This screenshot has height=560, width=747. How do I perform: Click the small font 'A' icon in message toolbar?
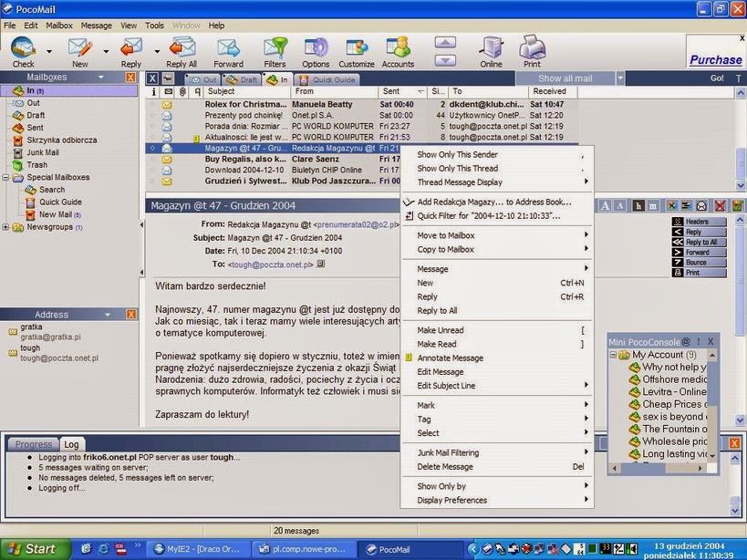[x=620, y=206]
